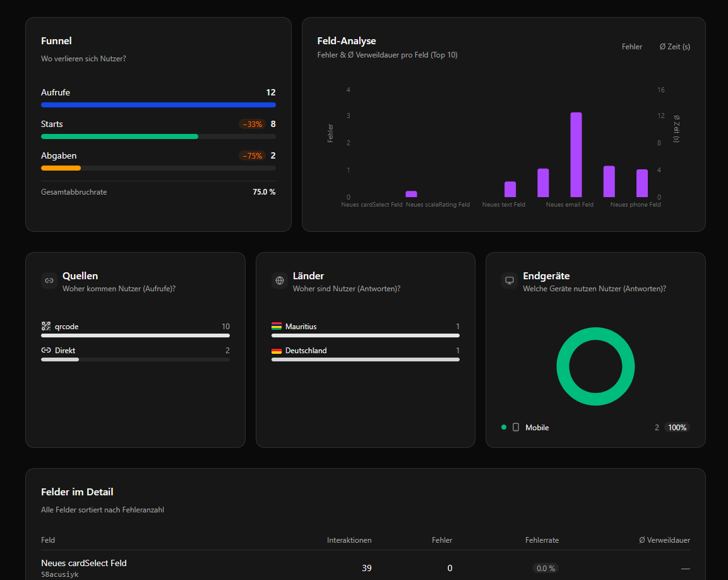
Task: Click the Neues scaleRating Feld axis label
Action: pos(438,205)
